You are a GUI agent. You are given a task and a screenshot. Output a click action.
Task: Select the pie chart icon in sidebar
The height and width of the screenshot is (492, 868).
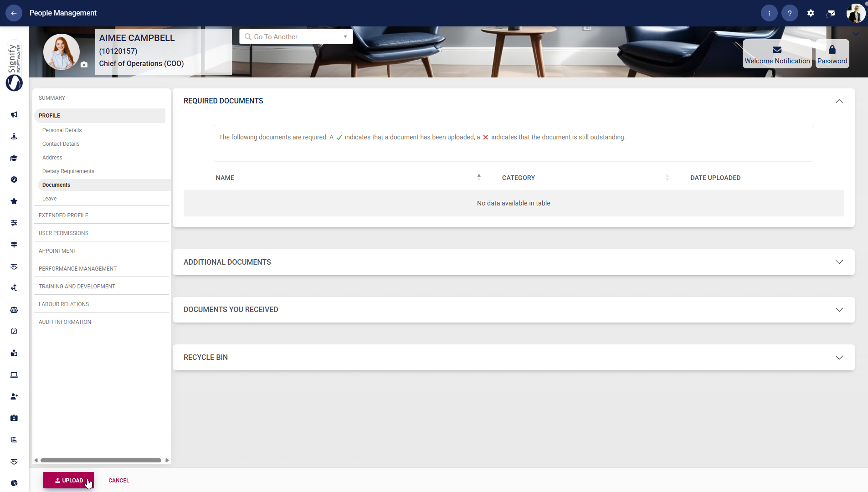[14, 483]
